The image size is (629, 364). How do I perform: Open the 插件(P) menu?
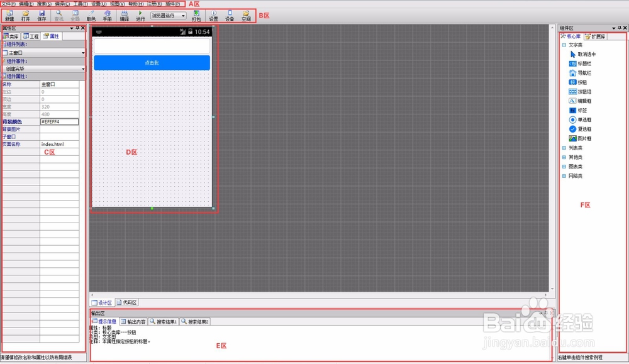tap(172, 4)
